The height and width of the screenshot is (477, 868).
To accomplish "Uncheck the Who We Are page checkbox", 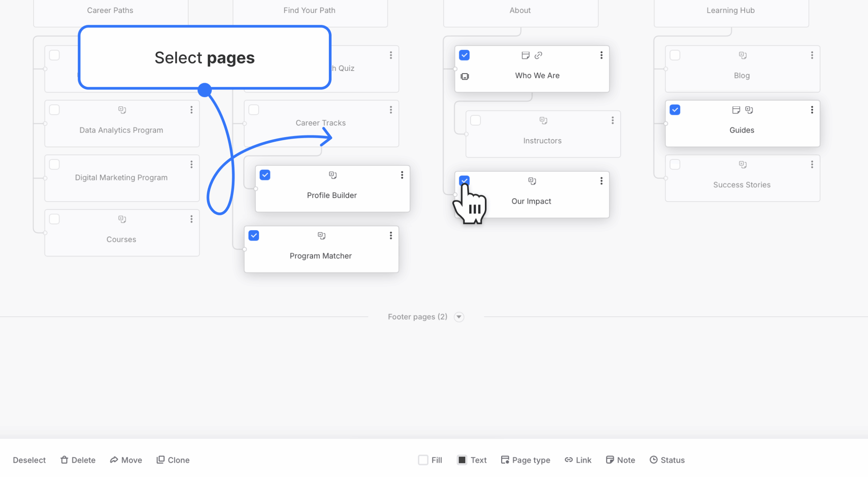I will click(464, 55).
